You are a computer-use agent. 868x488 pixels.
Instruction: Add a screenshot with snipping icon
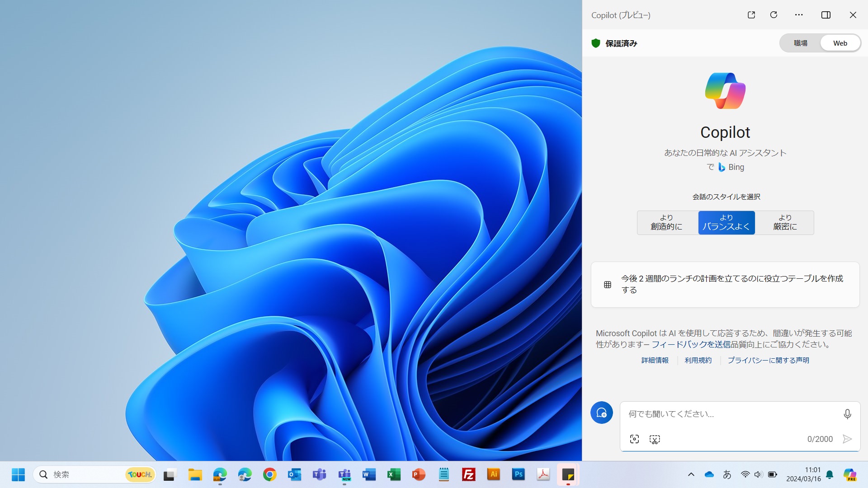point(655,439)
